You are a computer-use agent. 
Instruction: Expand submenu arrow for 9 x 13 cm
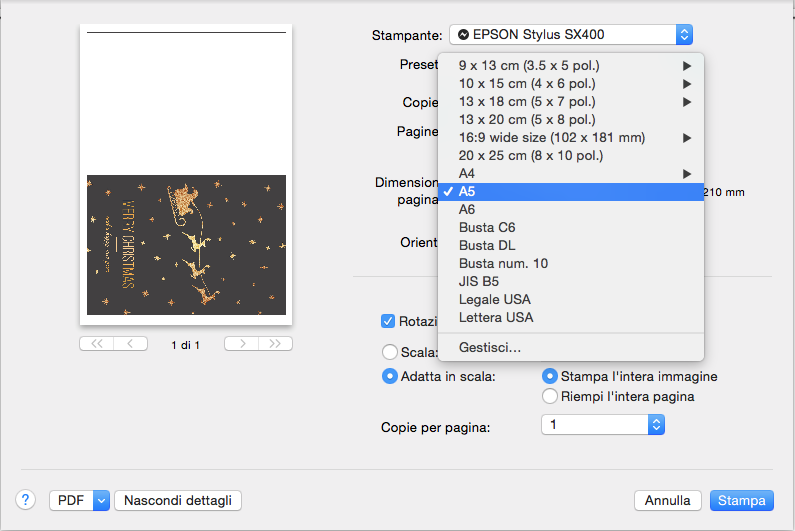pos(687,66)
